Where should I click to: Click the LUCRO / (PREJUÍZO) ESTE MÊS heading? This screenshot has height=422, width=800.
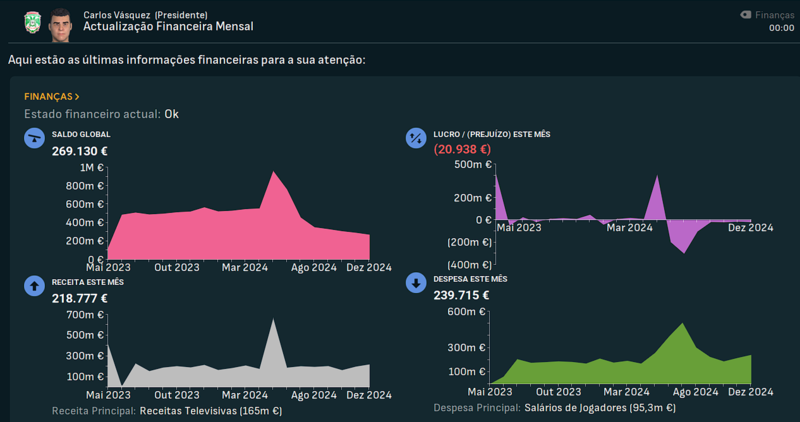click(492, 134)
